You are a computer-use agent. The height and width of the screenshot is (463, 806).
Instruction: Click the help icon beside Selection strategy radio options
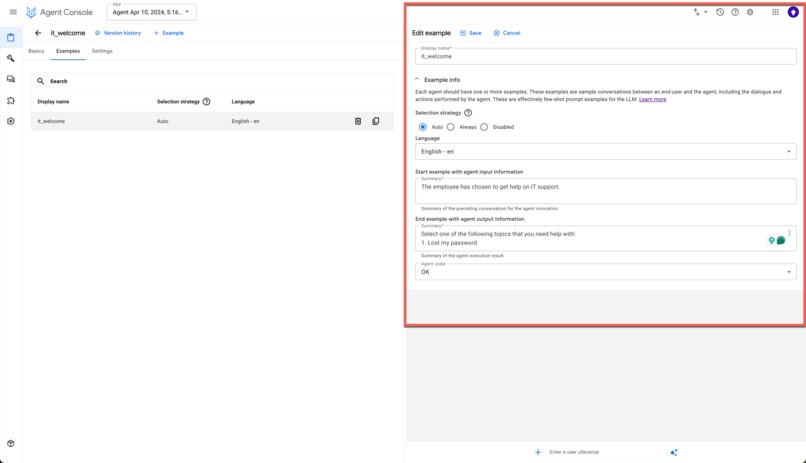click(468, 113)
